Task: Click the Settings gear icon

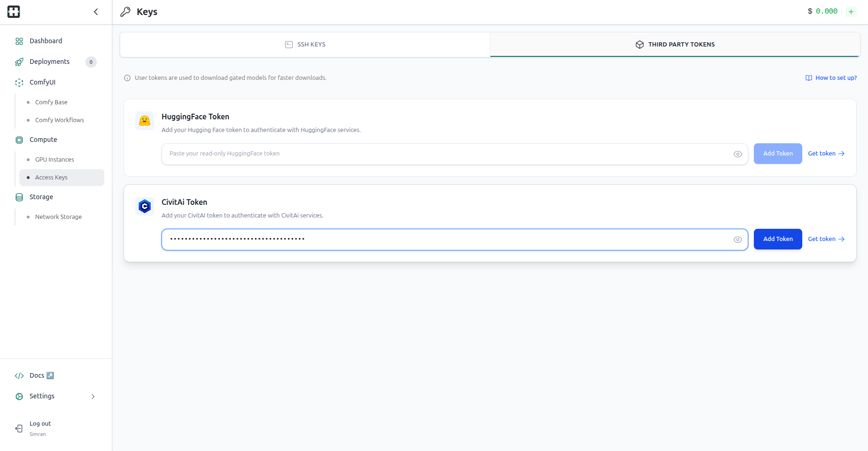Action: pos(19,397)
